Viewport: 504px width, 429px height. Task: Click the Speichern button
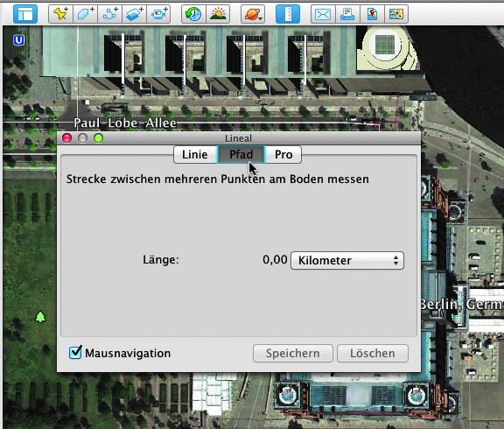[293, 354]
